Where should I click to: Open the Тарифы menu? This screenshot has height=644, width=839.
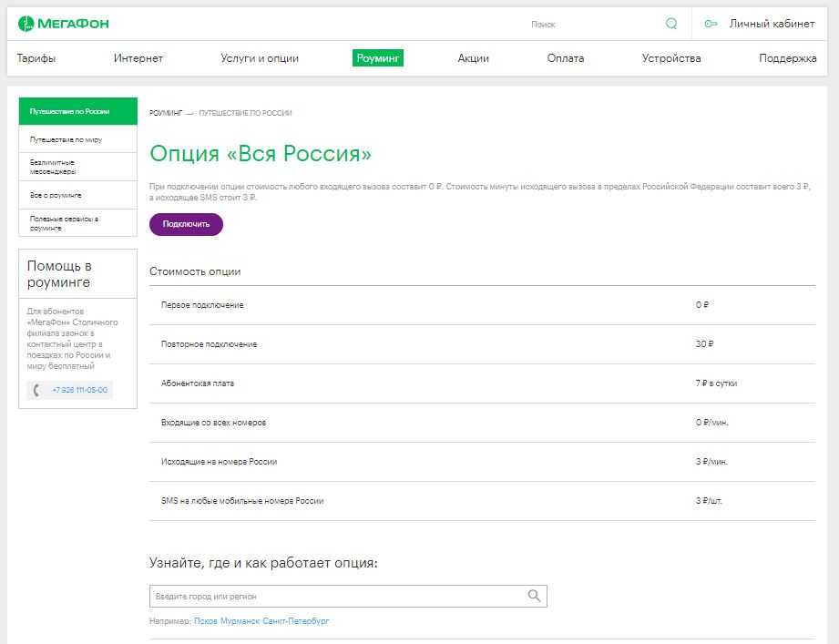36,58
